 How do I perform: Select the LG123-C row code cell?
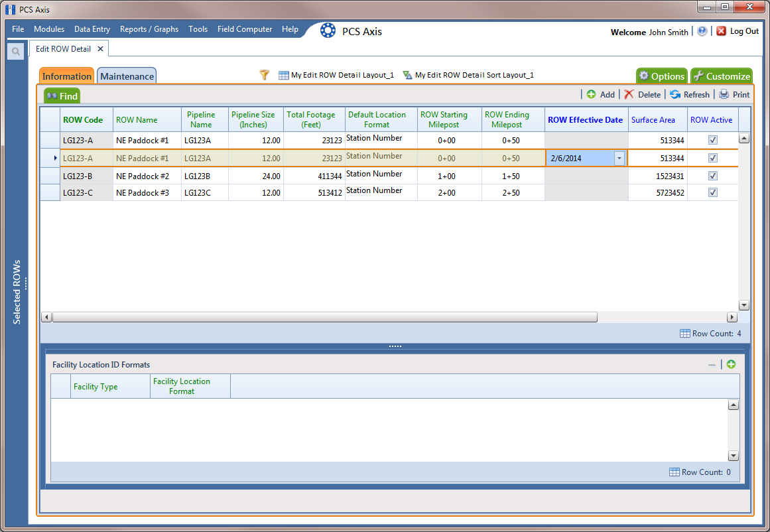(x=86, y=192)
